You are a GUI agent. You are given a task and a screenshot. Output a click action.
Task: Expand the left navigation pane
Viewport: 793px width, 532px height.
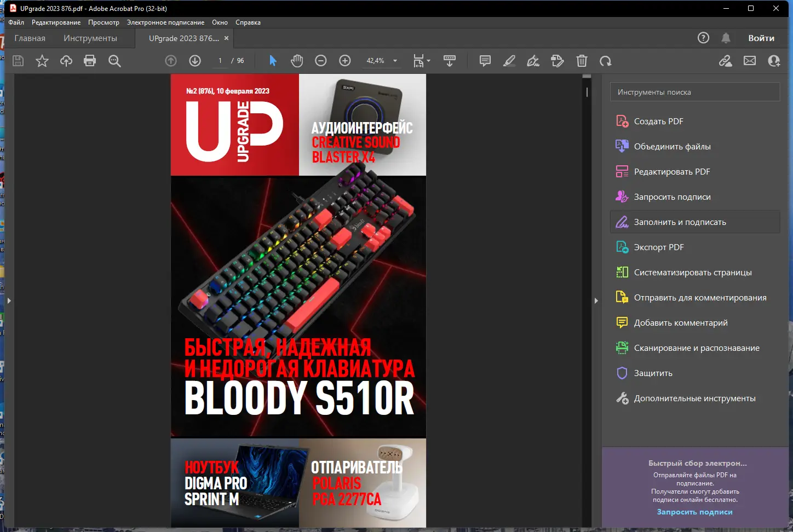click(9, 300)
